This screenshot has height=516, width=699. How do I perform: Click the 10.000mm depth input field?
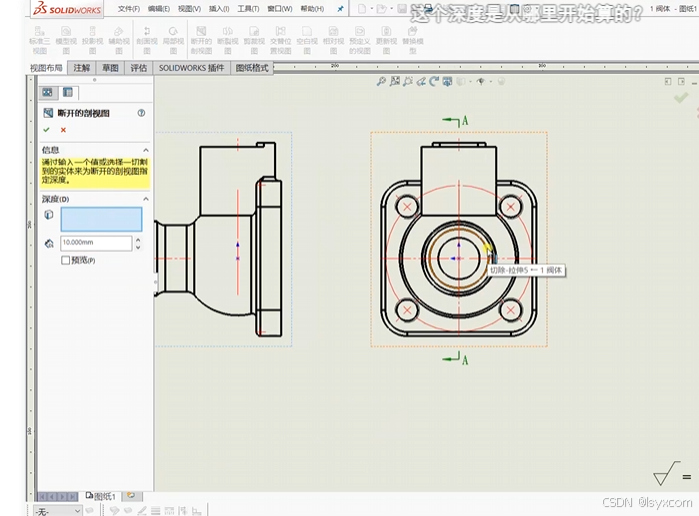pos(96,243)
